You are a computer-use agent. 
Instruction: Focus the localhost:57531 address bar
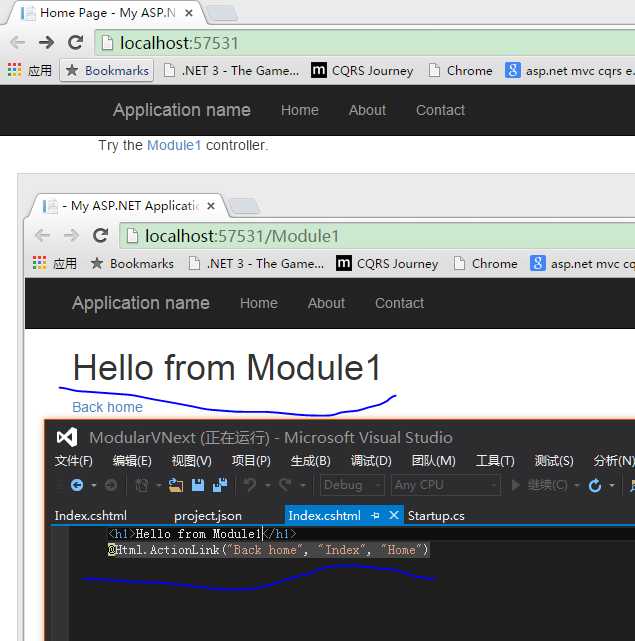[x=365, y=43]
